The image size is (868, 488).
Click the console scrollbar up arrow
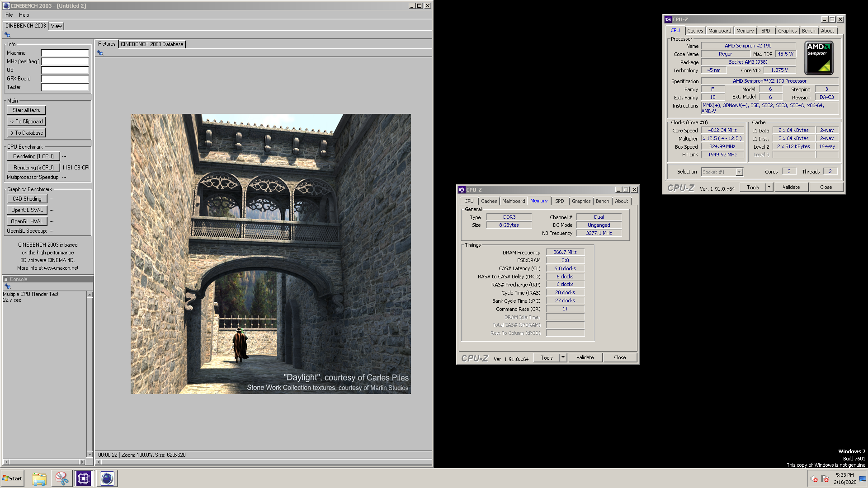(90, 295)
